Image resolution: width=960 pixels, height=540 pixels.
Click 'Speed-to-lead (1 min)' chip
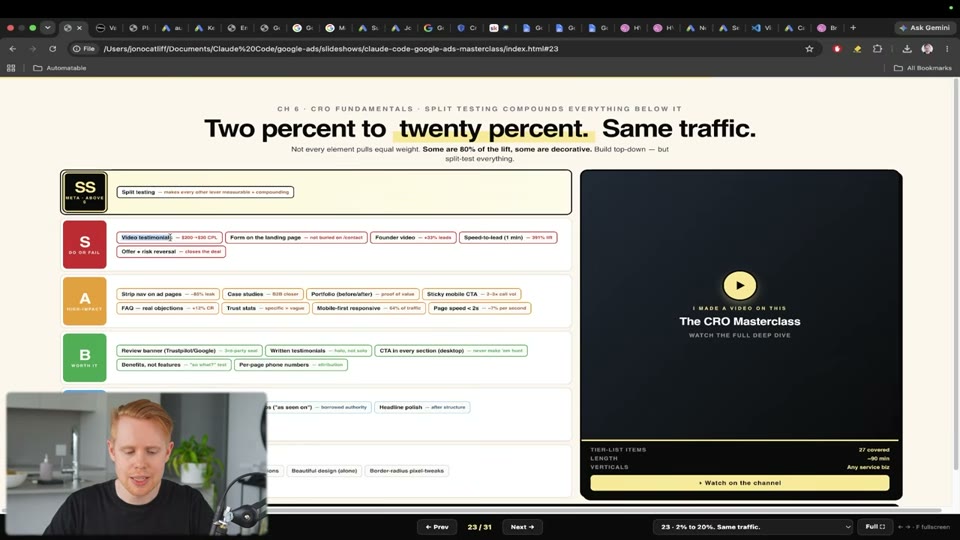coord(508,237)
